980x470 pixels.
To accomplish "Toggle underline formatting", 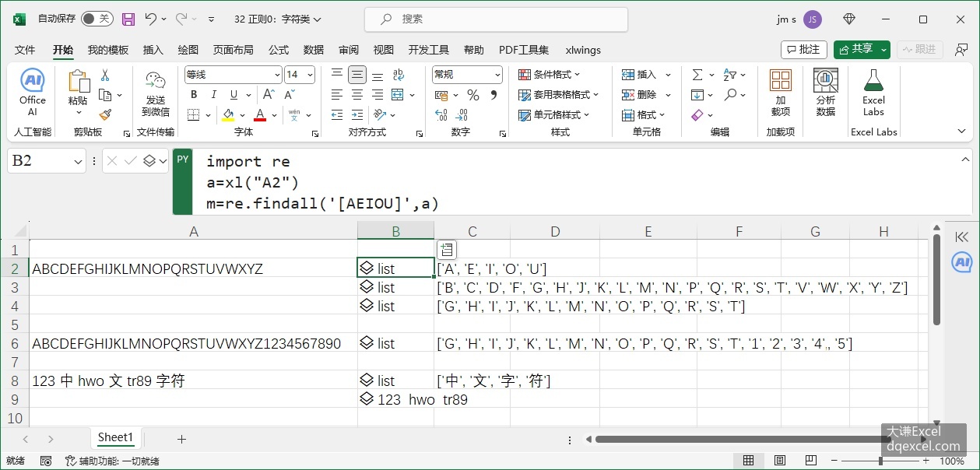I will (234, 95).
